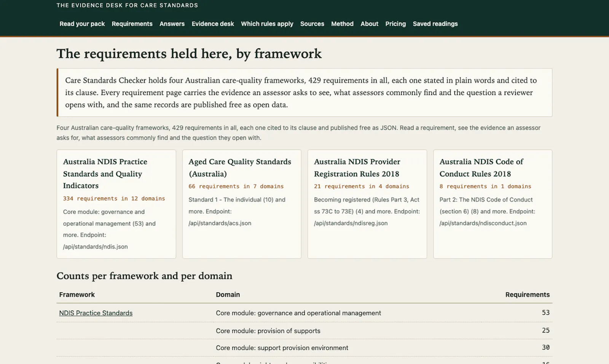Open the NDIS Code of Conduct Rules 2018 card
The height and width of the screenshot is (364, 609).
493,204
